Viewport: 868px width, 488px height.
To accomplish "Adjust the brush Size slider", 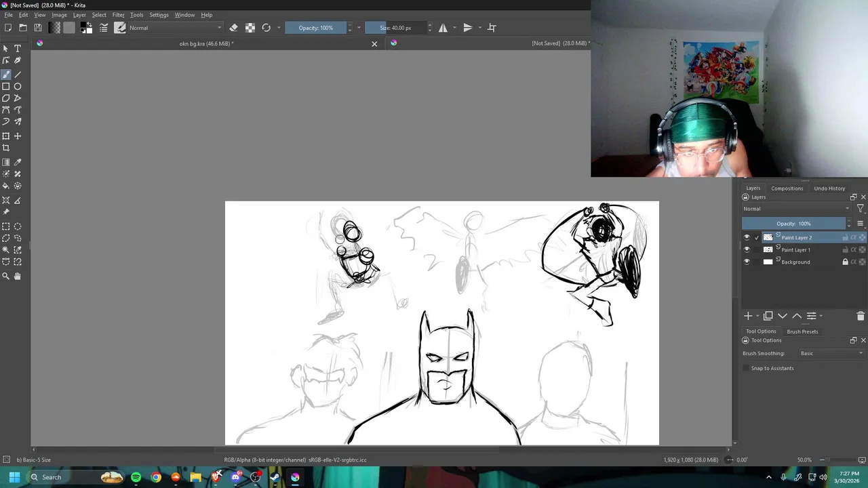I will (395, 28).
